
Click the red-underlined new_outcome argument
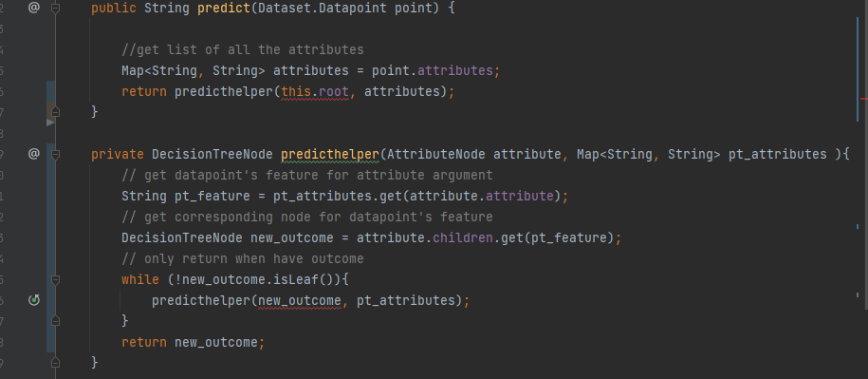(x=300, y=300)
